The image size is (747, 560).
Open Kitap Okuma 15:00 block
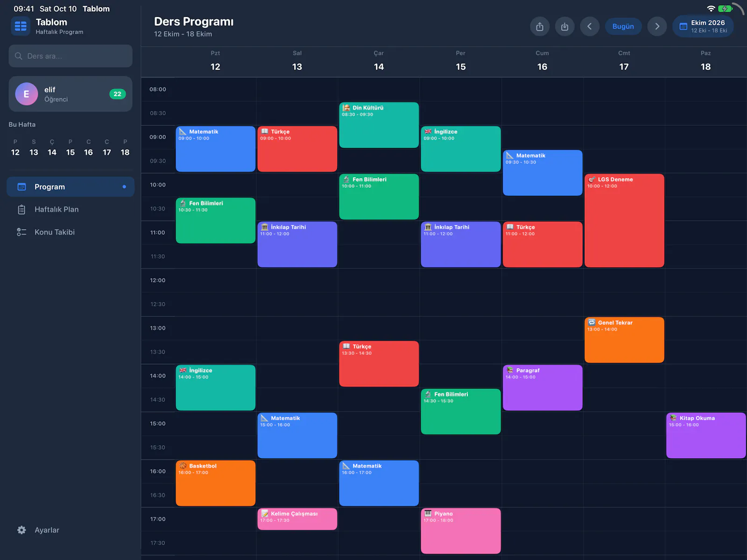706,435
